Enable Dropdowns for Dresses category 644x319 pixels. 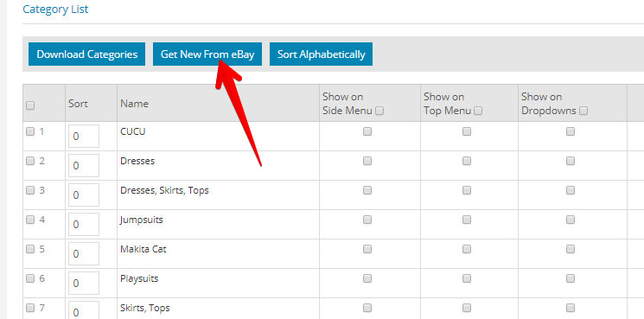tap(570, 161)
